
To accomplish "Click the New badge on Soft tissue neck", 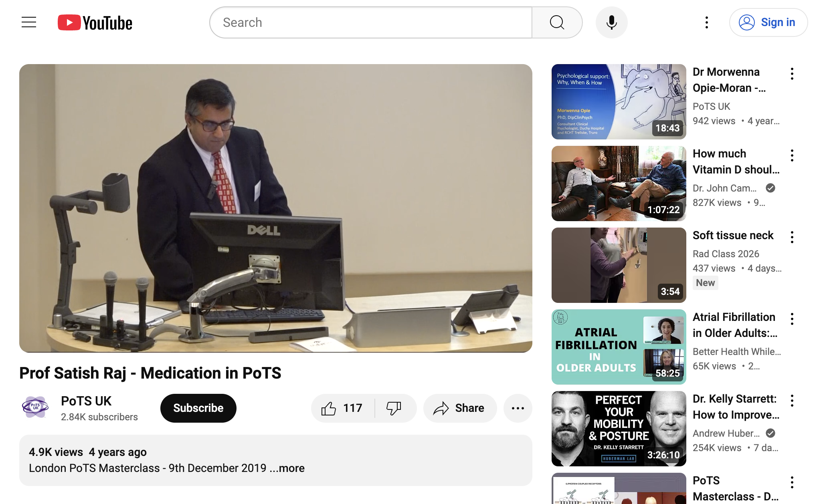I will pyautogui.click(x=706, y=283).
